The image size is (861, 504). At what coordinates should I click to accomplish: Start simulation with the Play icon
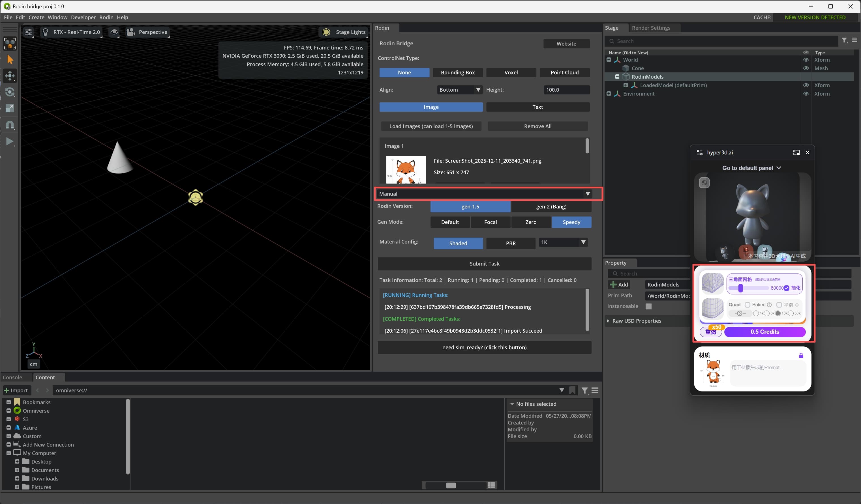tap(10, 141)
